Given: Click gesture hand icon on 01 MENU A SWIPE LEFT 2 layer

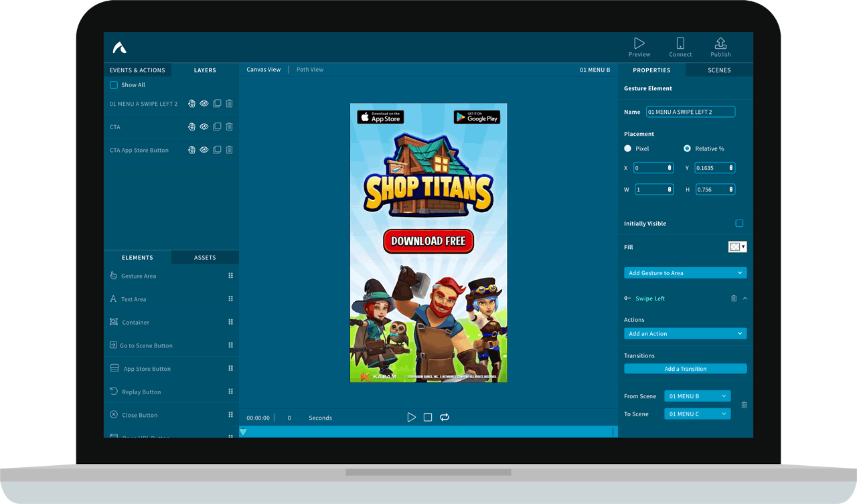Looking at the screenshot, I should click(x=191, y=104).
